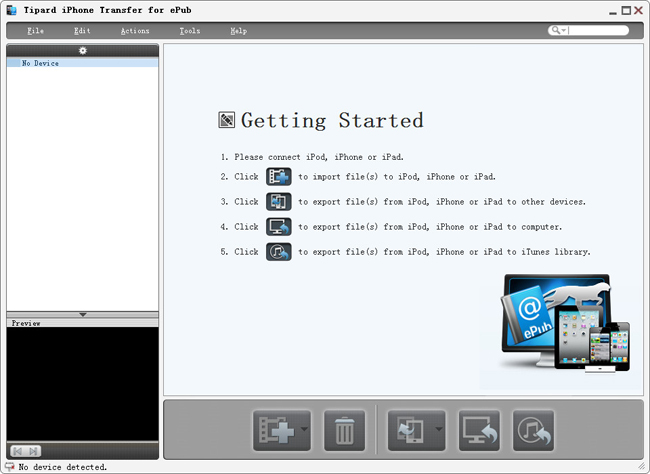Minimize the Tipard window
The image size is (650, 474).
(613, 11)
